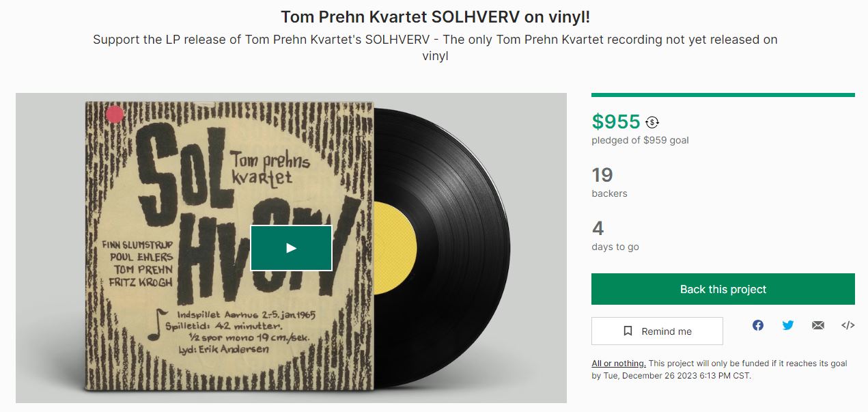The height and width of the screenshot is (412, 868).
Task: Click the bookmark icon in Remind me
Action: [628, 331]
